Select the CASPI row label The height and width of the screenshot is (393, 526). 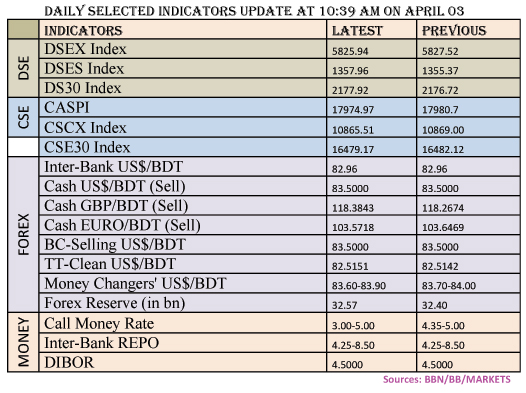pos(67,108)
